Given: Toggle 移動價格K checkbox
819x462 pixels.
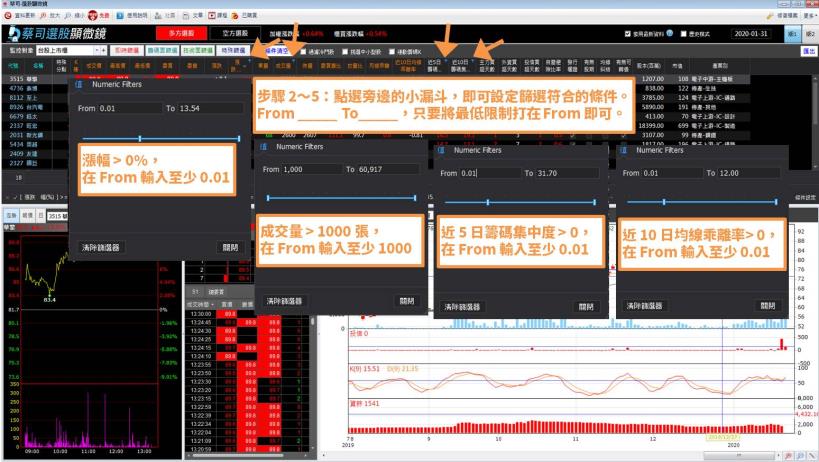Looking at the screenshot, I should [x=392, y=52].
